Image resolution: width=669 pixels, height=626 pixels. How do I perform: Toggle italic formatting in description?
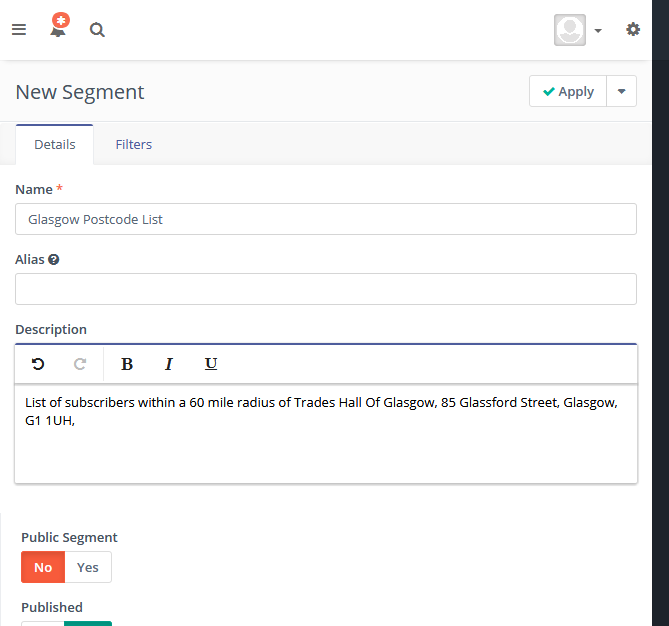click(x=169, y=364)
